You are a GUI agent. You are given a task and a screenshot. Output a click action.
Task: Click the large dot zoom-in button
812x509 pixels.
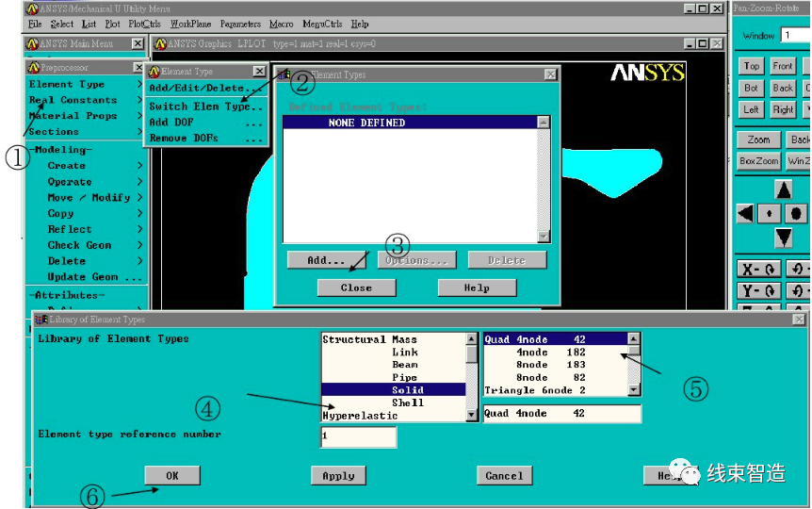click(x=796, y=213)
